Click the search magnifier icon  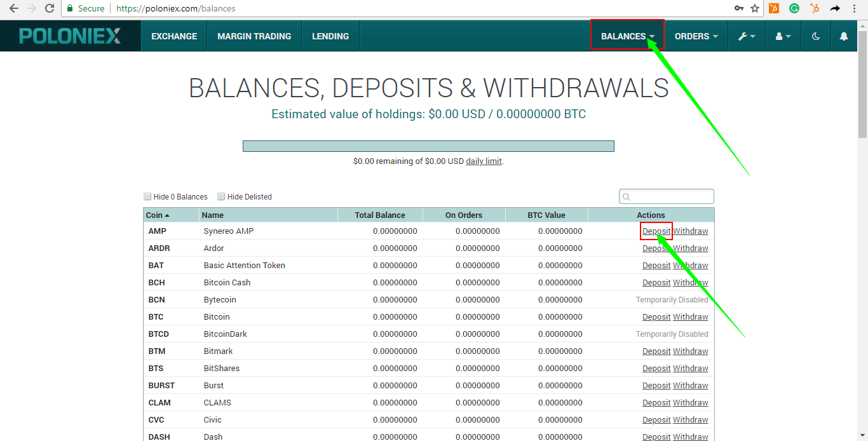tap(627, 197)
